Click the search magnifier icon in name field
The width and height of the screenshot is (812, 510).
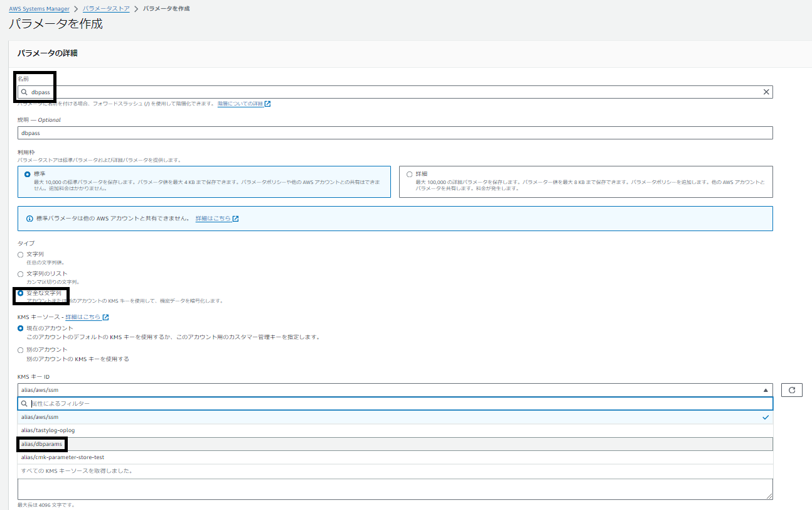click(x=24, y=92)
